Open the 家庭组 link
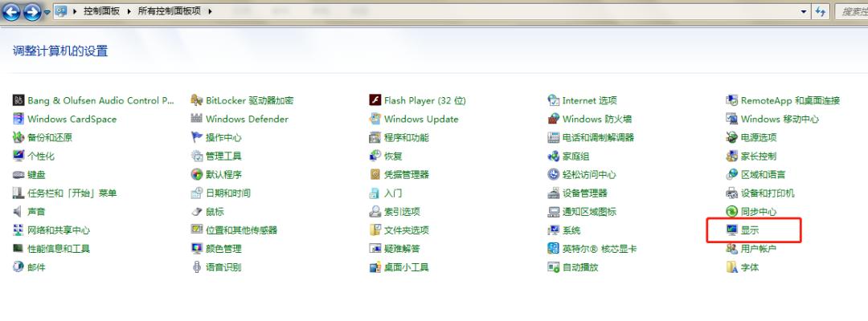The width and height of the screenshot is (868, 321). (575, 156)
